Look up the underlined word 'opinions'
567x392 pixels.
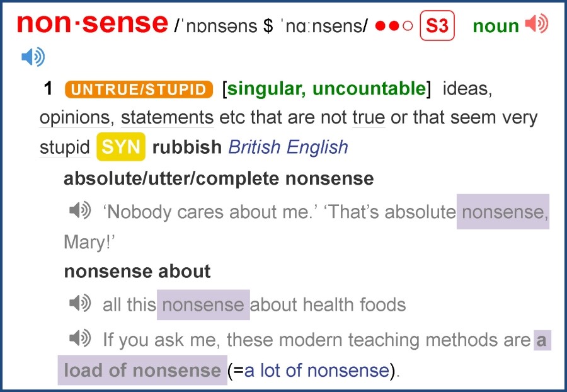pos(75,117)
